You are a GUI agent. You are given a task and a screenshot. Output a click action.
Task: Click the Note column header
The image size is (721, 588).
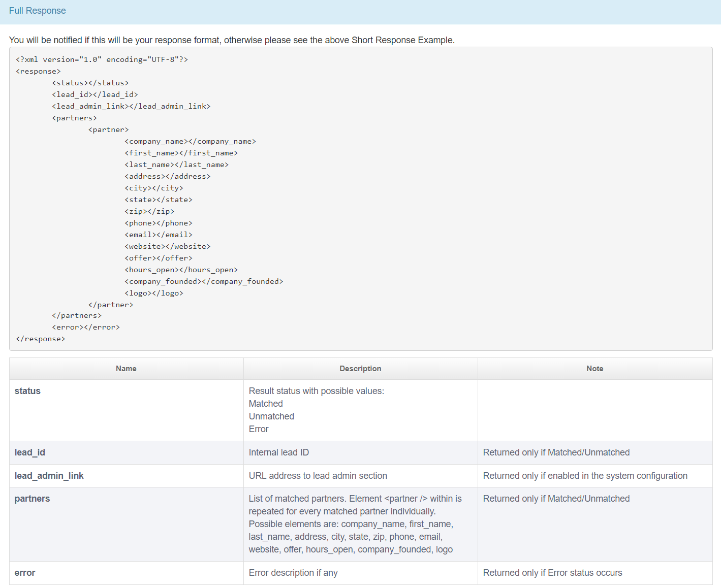click(594, 369)
